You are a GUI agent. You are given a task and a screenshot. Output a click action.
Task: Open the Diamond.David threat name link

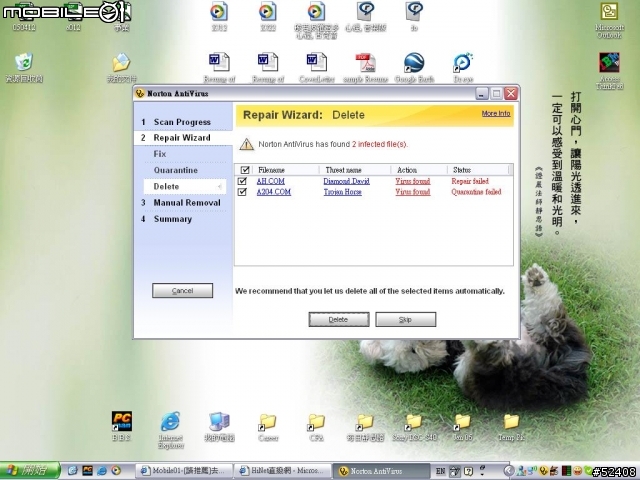(347, 181)
